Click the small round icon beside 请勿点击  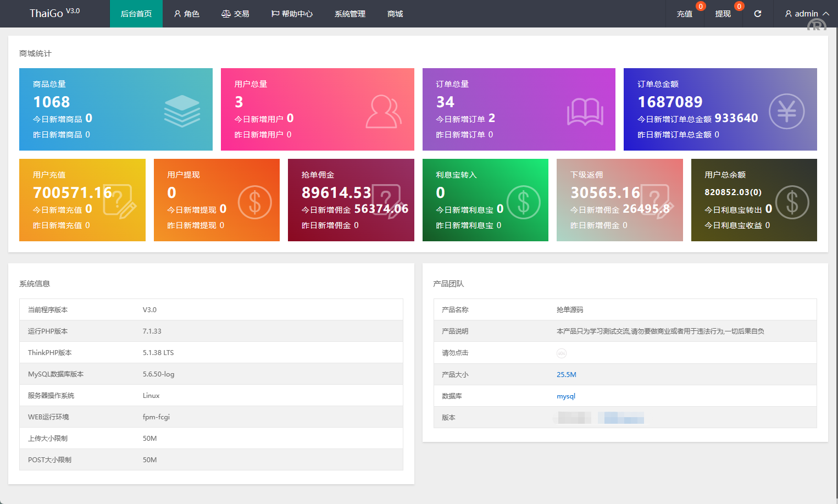tap(561, 353)
